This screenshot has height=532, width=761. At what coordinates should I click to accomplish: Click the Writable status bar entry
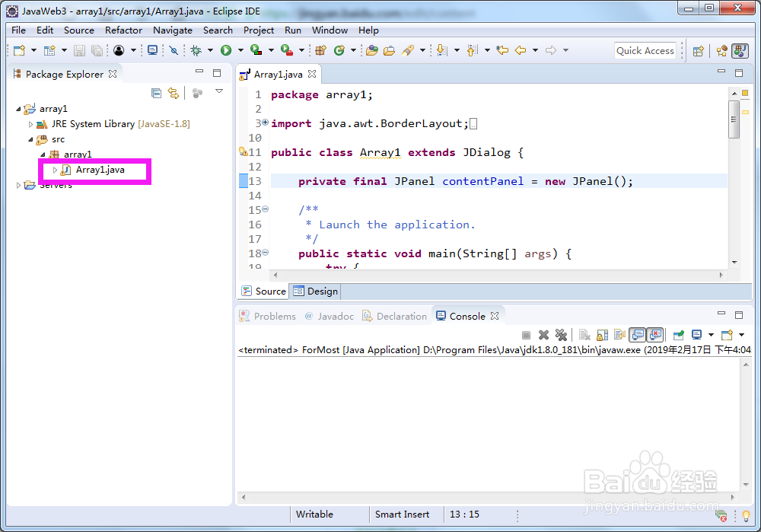314,514
